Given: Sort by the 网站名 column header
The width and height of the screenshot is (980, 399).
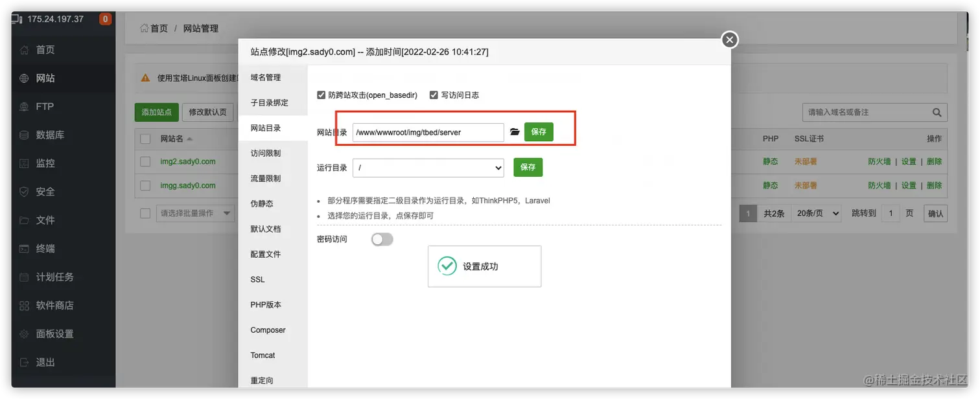Looking at the screenshot, I should 176,139.
